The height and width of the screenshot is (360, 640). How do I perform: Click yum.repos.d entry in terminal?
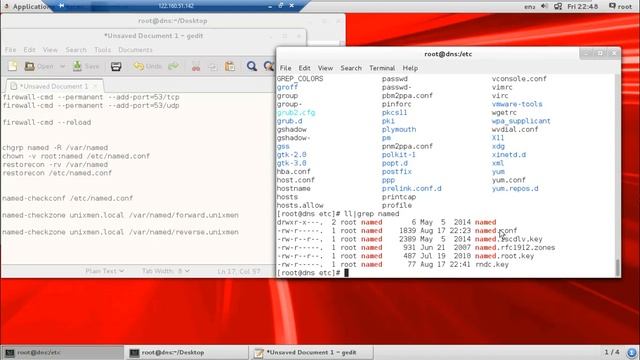(515, 189)
